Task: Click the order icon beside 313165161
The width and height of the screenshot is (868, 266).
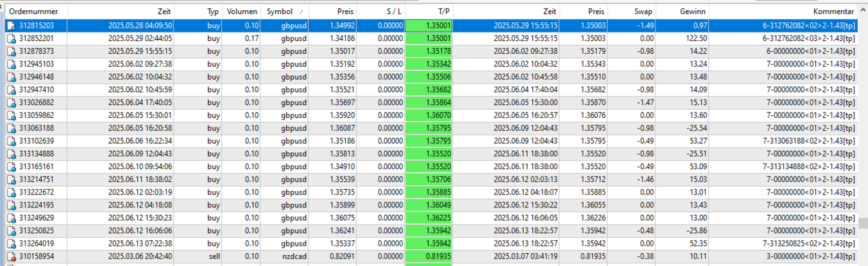Action: click(11, 166)
